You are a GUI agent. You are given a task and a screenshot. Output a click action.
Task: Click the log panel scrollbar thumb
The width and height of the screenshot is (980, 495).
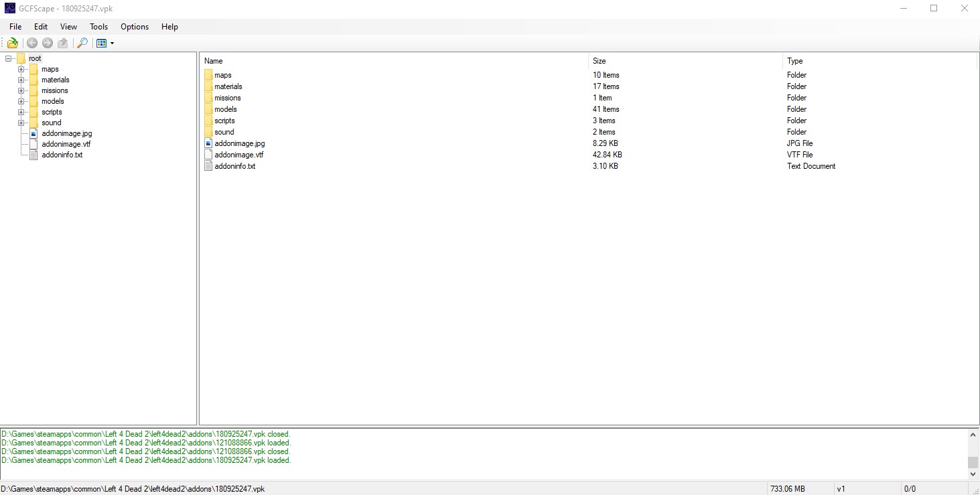[x=973, y=462]
